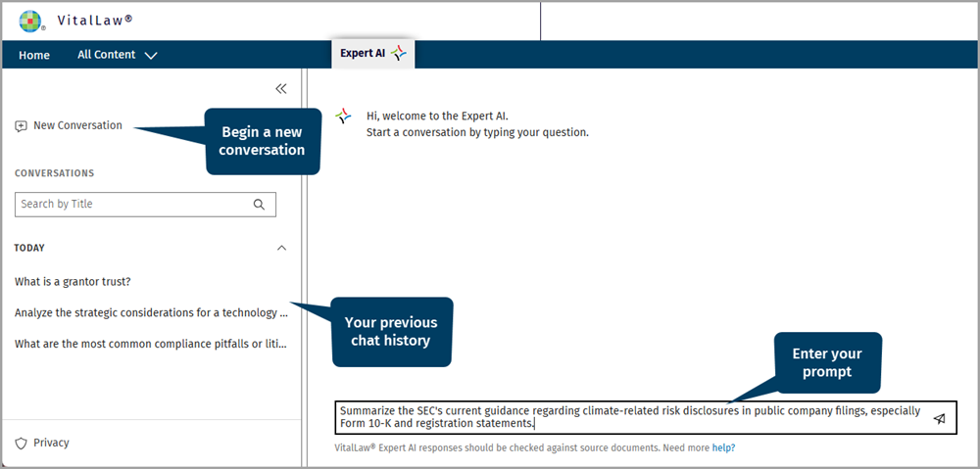980x469 pixels.
Task: Click the Expert AI assistant avatar icon
Action: 343,116
